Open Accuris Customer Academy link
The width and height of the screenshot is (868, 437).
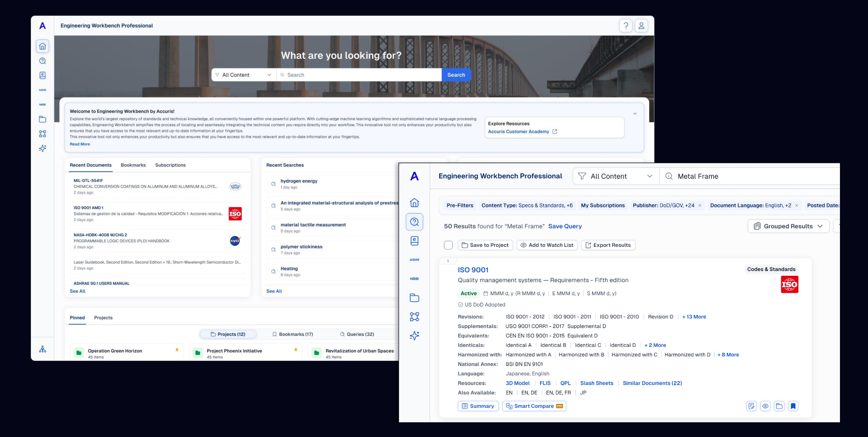(x=523, y=132)
